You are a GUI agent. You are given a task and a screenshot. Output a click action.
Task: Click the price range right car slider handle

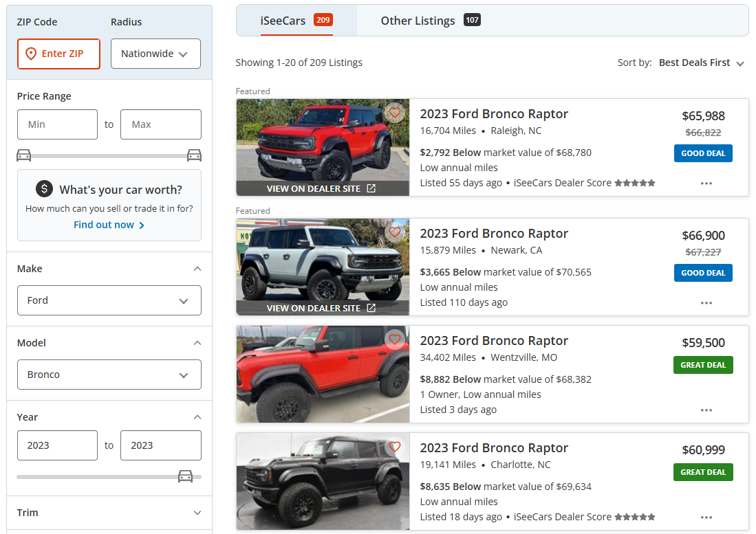tap(194, 155)
